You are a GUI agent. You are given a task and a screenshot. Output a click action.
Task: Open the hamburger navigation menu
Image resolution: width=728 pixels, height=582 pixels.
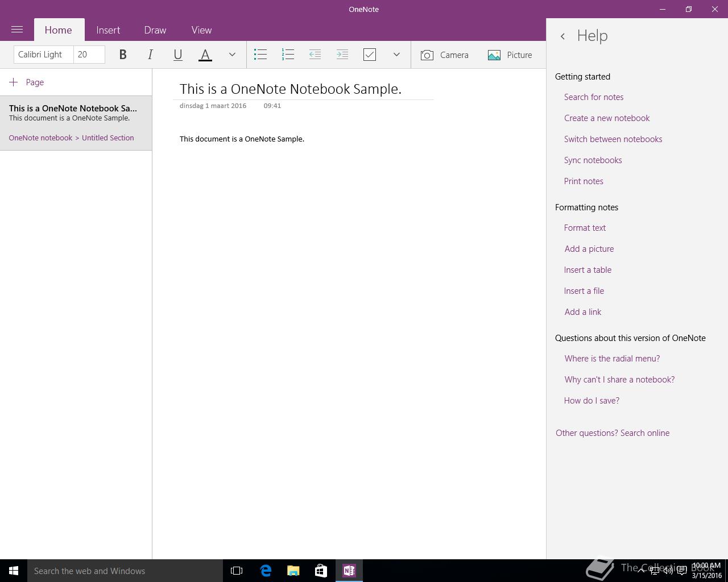17,30
